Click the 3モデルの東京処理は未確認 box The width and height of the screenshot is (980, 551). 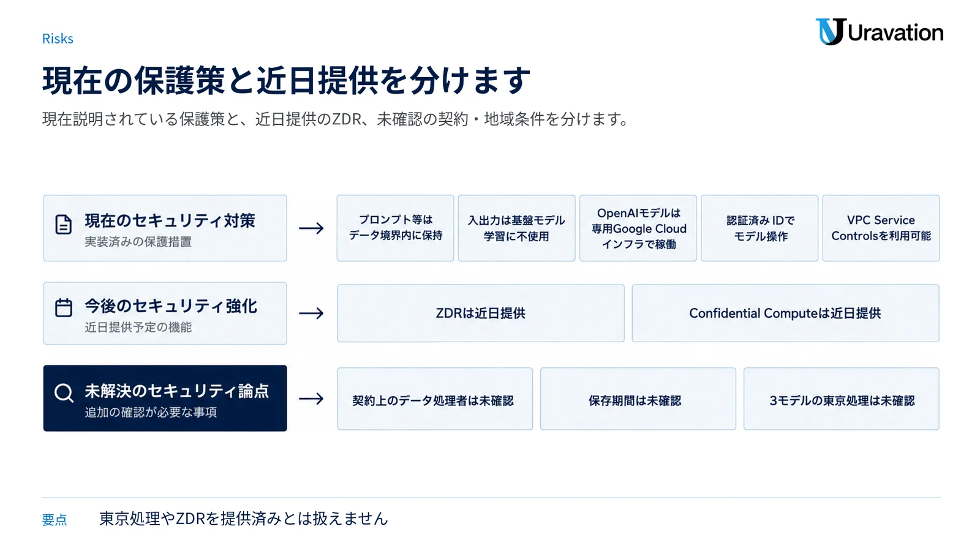tap(841, 399)
